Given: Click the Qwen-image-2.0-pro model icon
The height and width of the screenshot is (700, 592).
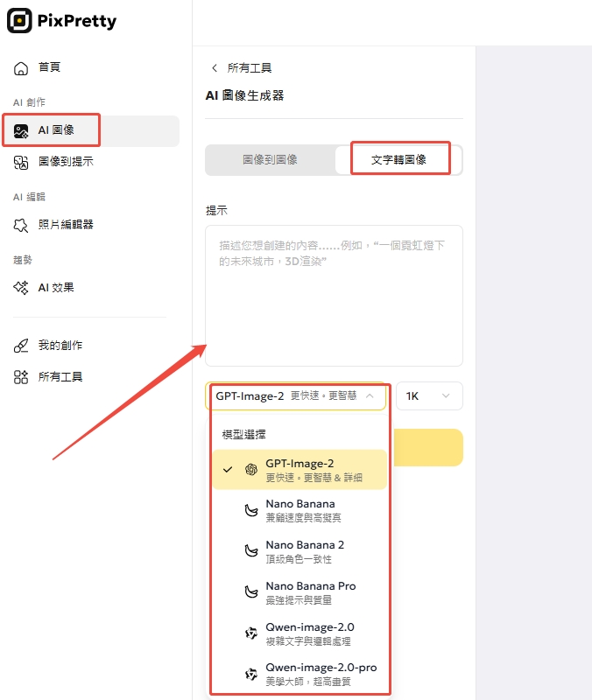Looking at the screenshot, I should [251, 674].
